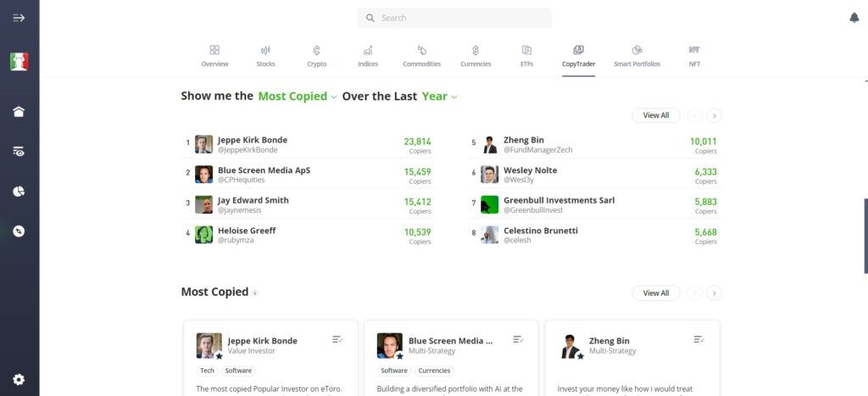Click the page vertical scrollbar thumb
Image resolution: width=868 pixels, height=396 pixels.
pyautogui.click(x=865, y=236)
